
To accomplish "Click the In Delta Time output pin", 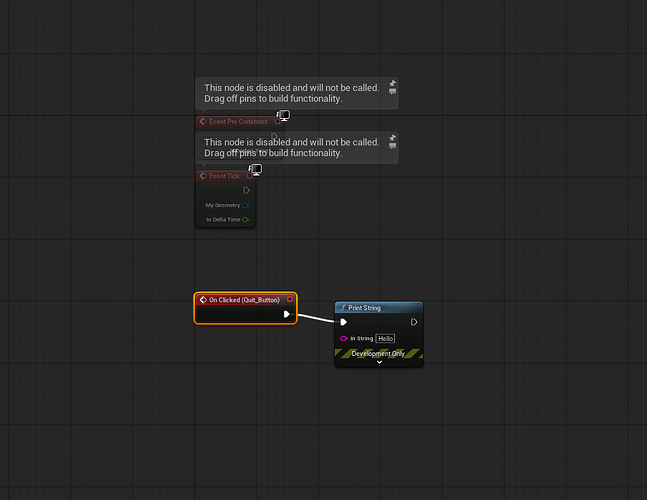I will point(246,219).
